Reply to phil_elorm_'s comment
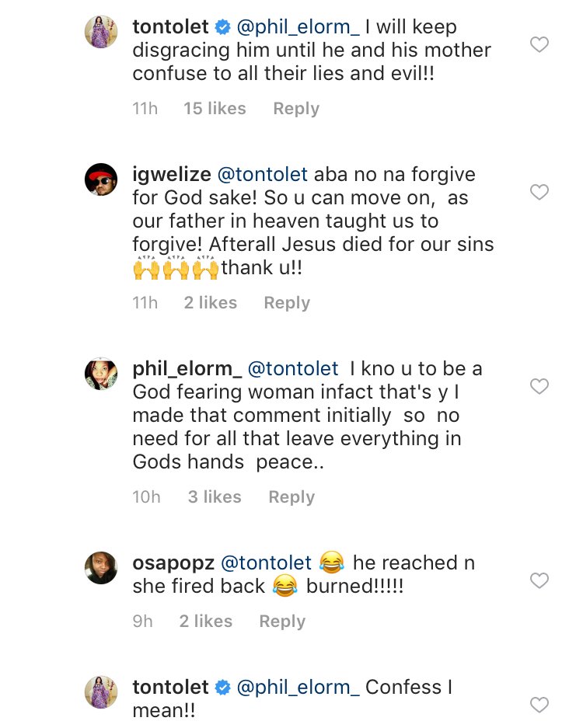This screenshot has height=728, width=583. [x=291, y=497]
